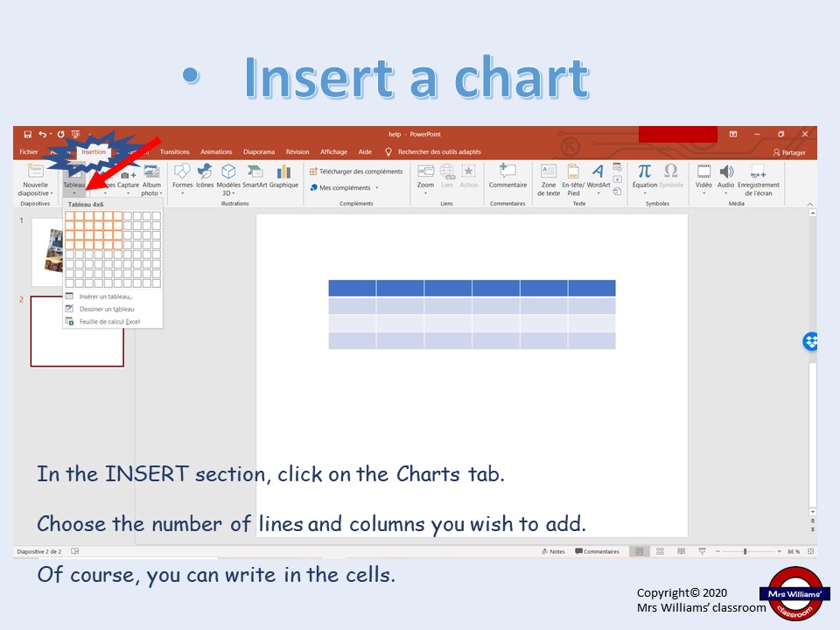
Task: Add a Commentaire to the slide
Action: (x=507, y=176)
